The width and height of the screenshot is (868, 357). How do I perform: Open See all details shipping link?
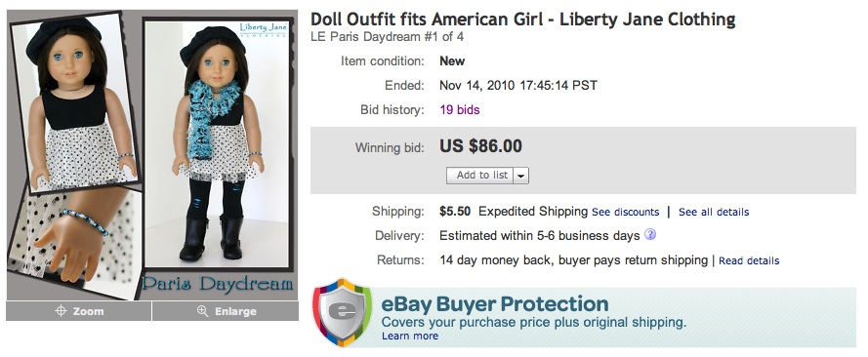point(714,213)
